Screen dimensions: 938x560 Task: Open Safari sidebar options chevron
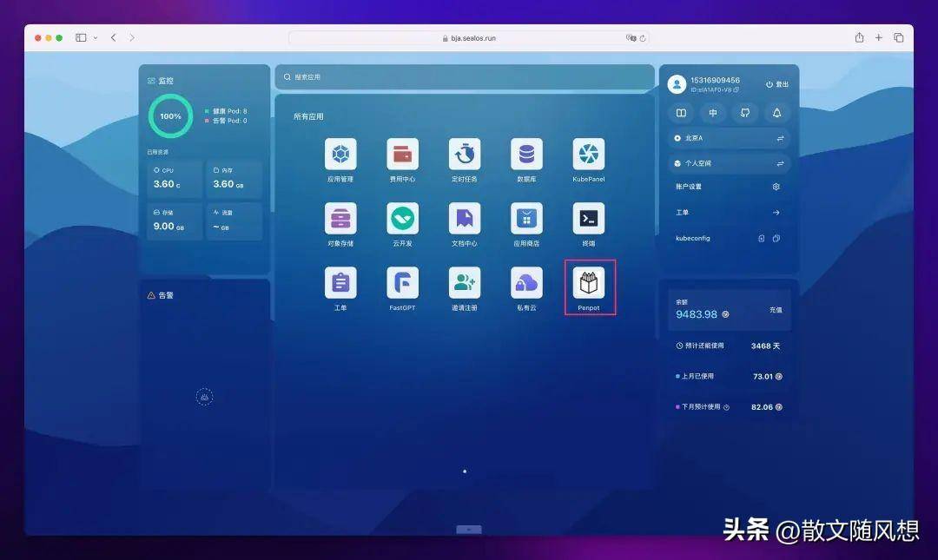[x=96, y=37]
